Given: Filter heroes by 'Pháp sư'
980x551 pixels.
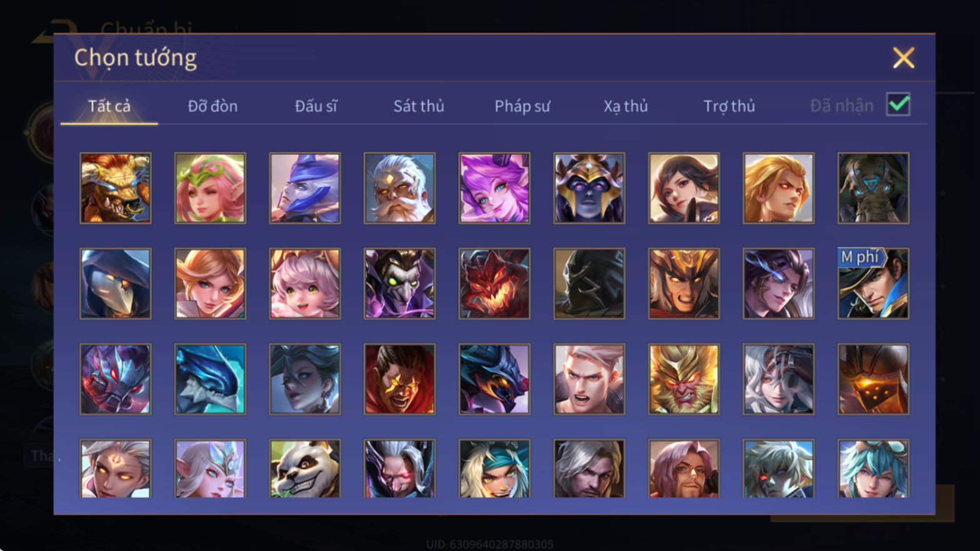Looking at the screenshot, I should coord(522,106).
